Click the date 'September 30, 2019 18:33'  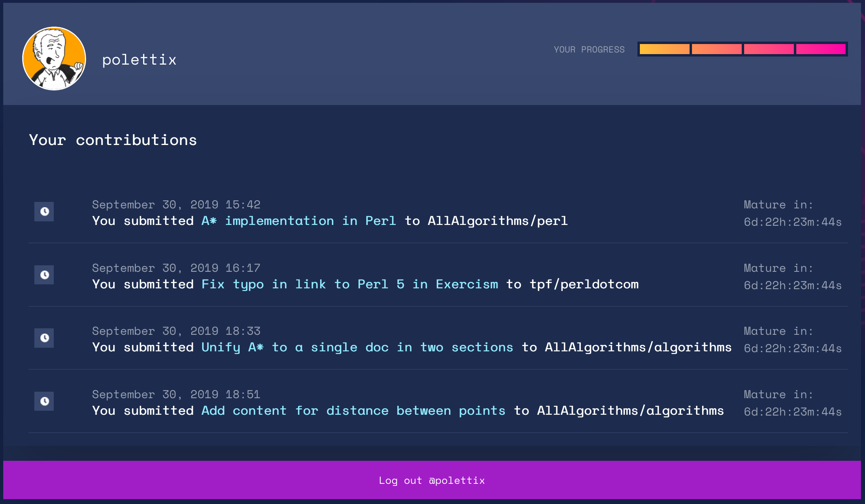[176, 331]
